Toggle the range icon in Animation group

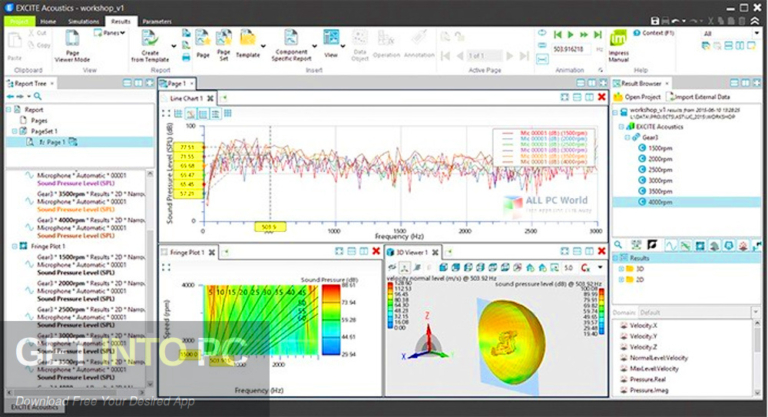tap(542, 59)
